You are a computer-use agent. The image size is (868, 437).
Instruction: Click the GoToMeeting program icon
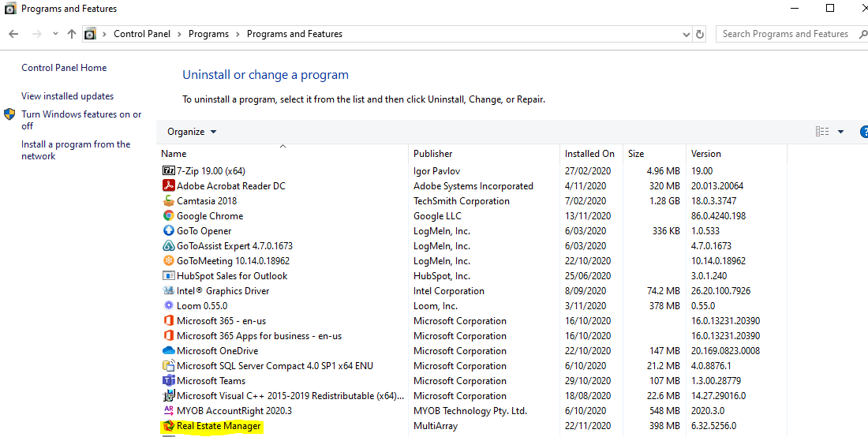coord(168,260)
